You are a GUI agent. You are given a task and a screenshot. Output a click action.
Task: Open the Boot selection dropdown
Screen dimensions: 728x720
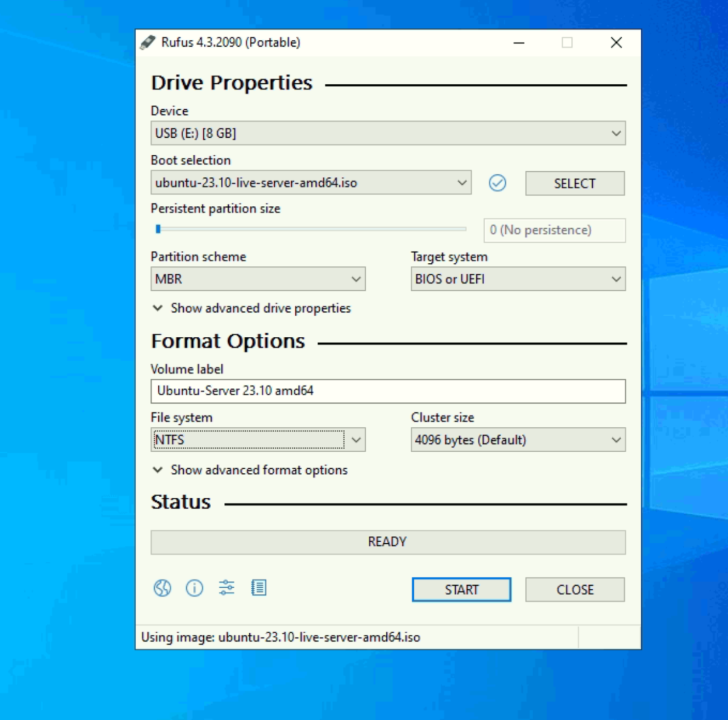311,183
